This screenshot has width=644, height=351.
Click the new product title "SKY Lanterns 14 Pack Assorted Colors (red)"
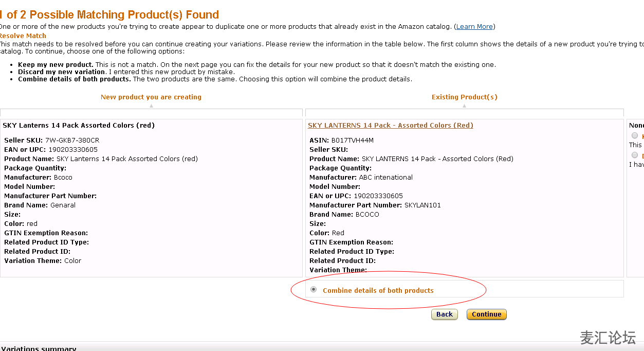pyautogui.click(x=77, y=125)
